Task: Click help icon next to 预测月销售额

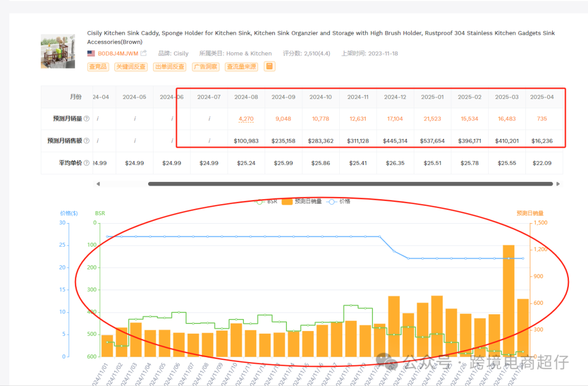Action: click(x=87, y=140)
